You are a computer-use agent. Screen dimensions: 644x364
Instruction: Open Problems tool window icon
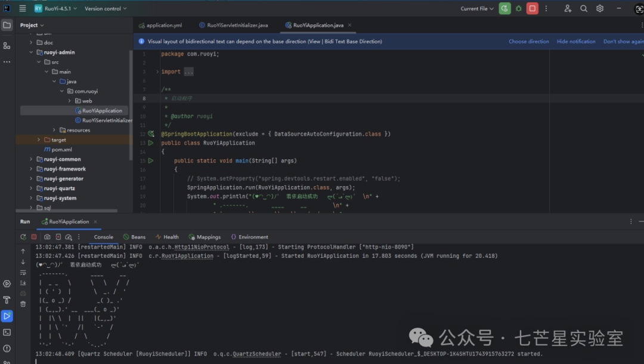pos(7,348)
